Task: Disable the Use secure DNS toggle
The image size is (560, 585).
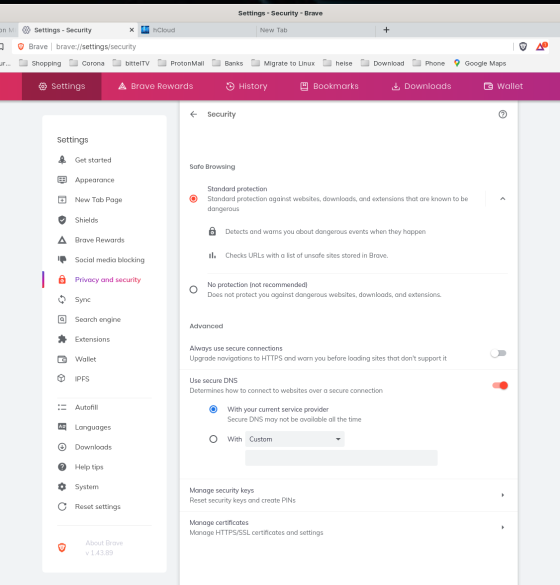Action: coord(500,385)
